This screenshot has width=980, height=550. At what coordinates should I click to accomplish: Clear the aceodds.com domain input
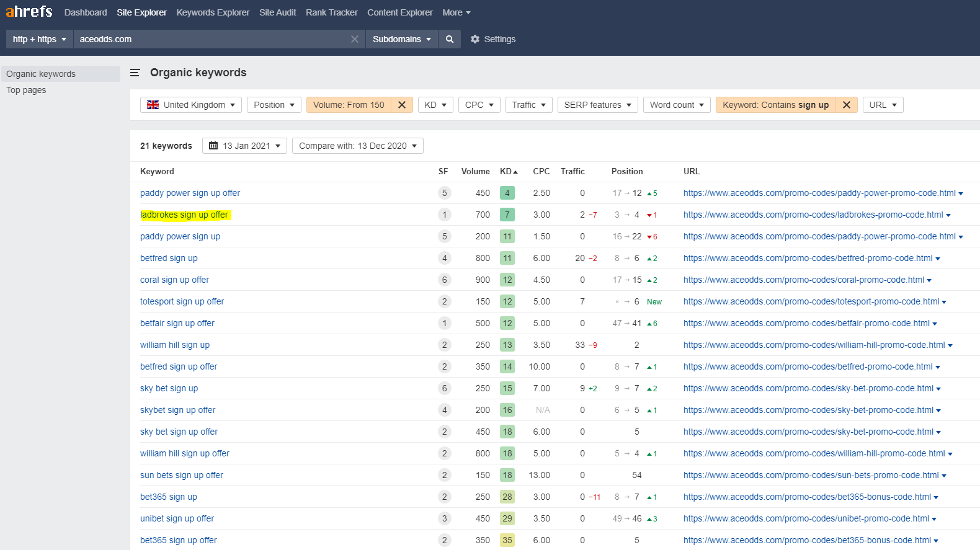pos(355,39)
